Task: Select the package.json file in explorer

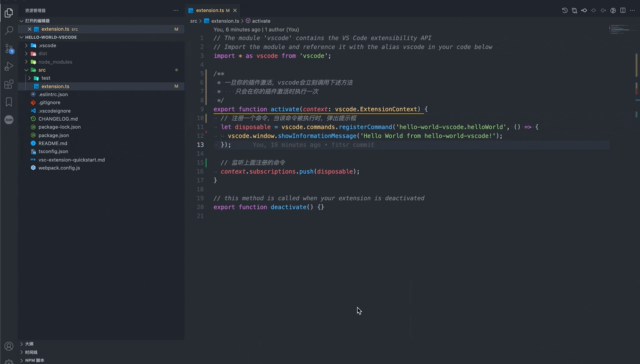Action: pyautogui.click(x=53, y=135)
